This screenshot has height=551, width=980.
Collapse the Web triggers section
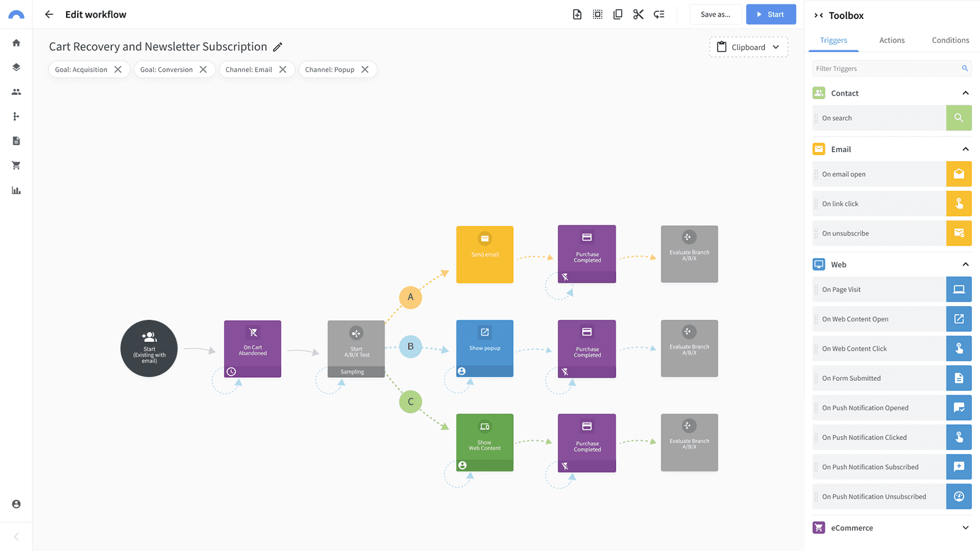tap(966, 264)
